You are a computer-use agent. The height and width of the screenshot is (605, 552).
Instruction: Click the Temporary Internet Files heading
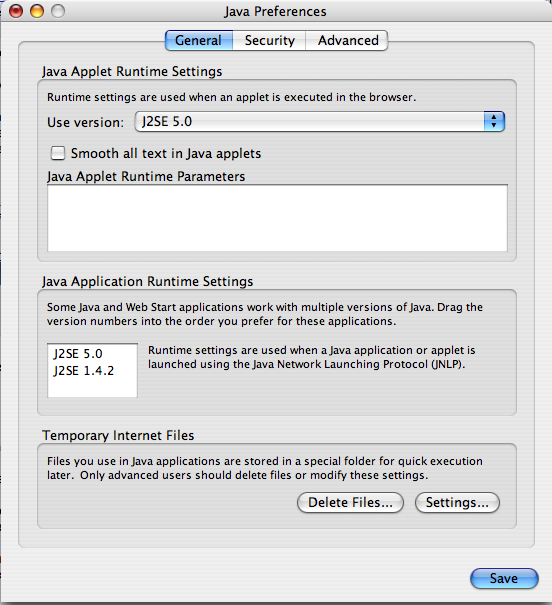[118, 435]
